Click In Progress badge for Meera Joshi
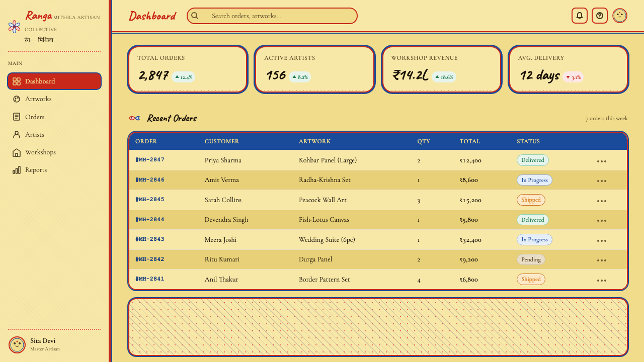This screenshot has height=362, width=644. pos(534,240)
